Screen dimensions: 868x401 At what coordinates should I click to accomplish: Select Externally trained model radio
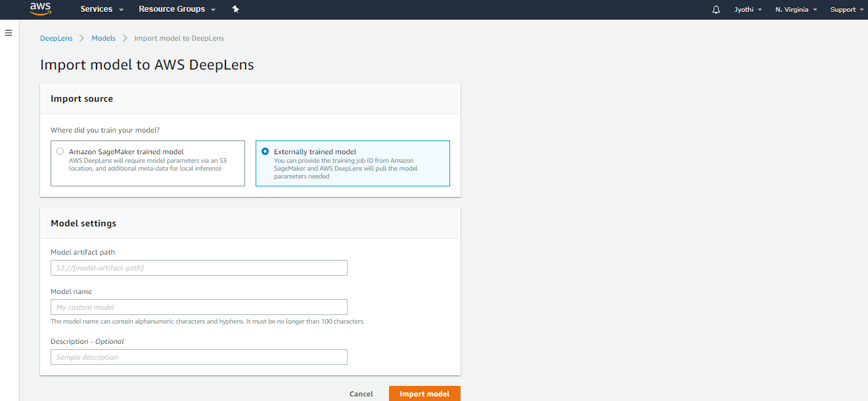265,152
